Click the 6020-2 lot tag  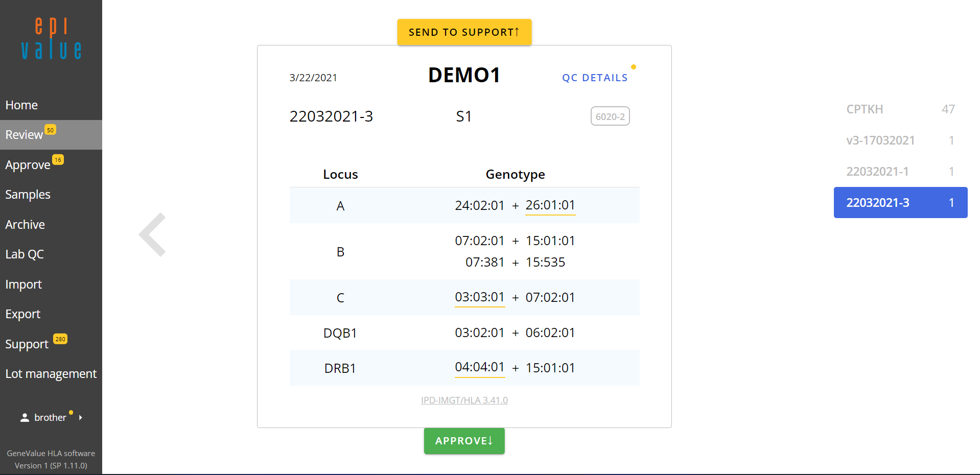click(x=610, y=116)
